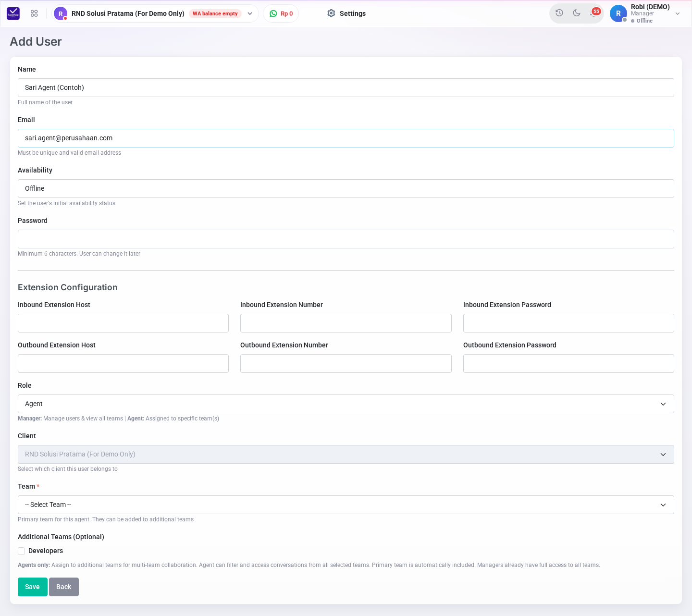Click the Save button
Screen dimensions: 692x616
(x=32, y=587)
